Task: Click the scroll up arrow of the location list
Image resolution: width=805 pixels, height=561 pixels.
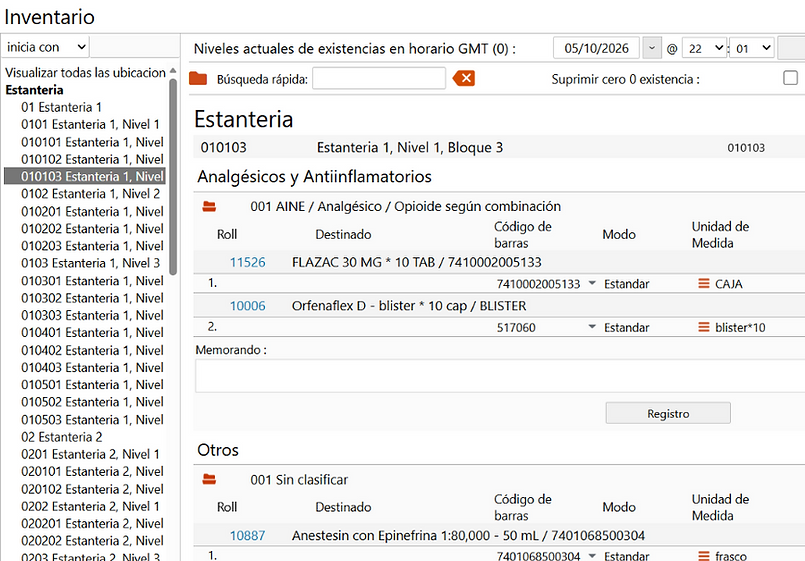Action: (x=173, y=70)
